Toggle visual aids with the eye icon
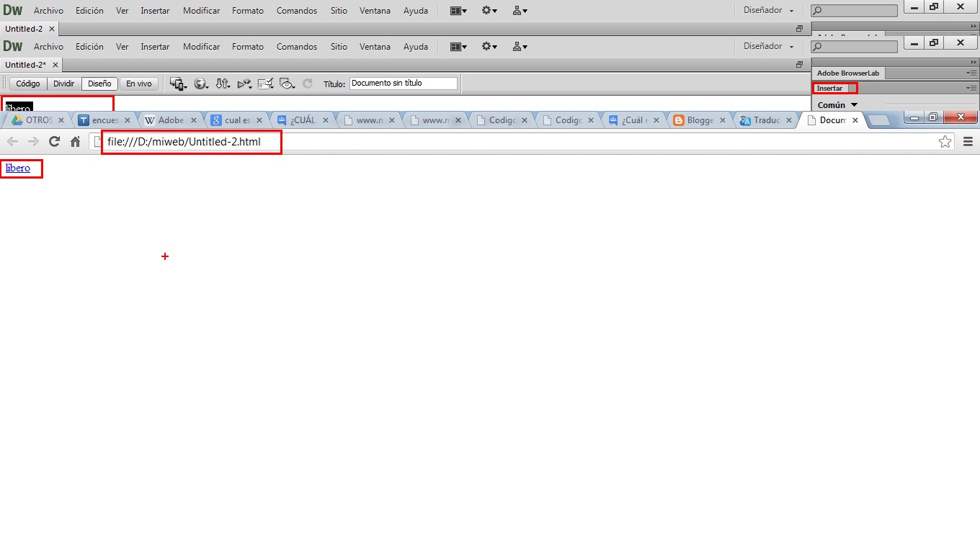Viewport: 980px width, 553px height. [287, 83]
